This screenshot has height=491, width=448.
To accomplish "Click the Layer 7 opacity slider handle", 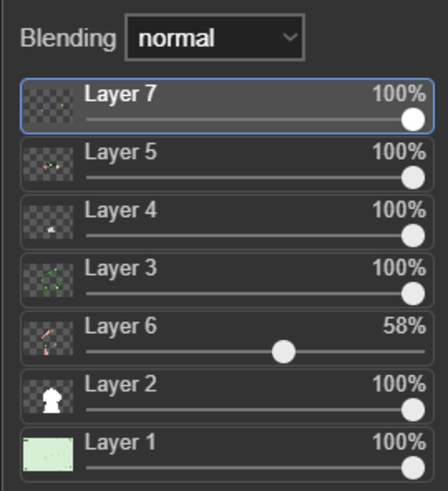I will point(413,120).
